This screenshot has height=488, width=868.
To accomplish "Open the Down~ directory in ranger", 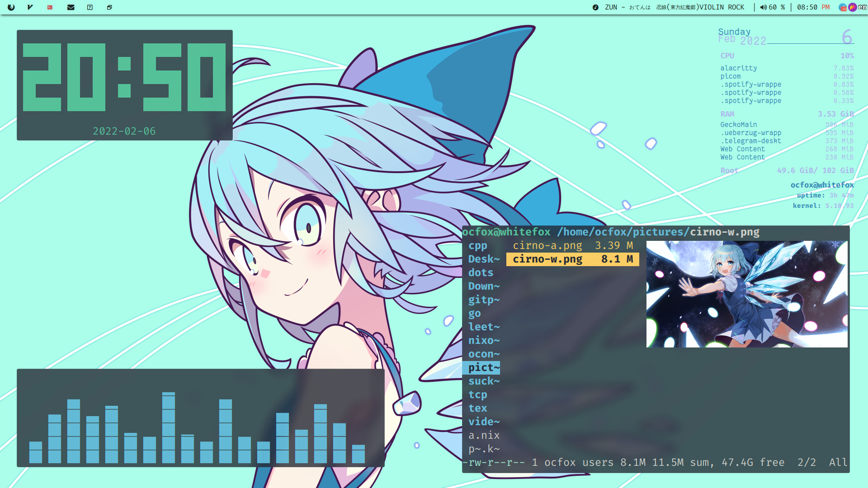I will coord(484,286).
